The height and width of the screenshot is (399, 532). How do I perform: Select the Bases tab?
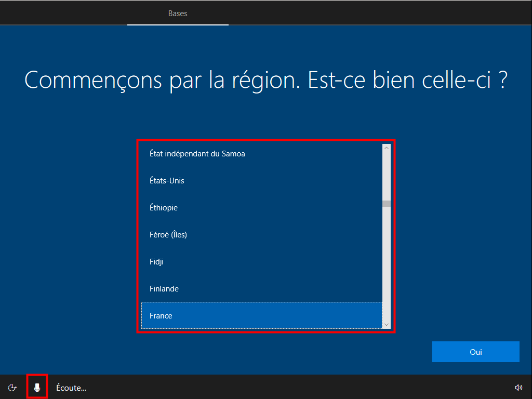click(x=178, y=14)
